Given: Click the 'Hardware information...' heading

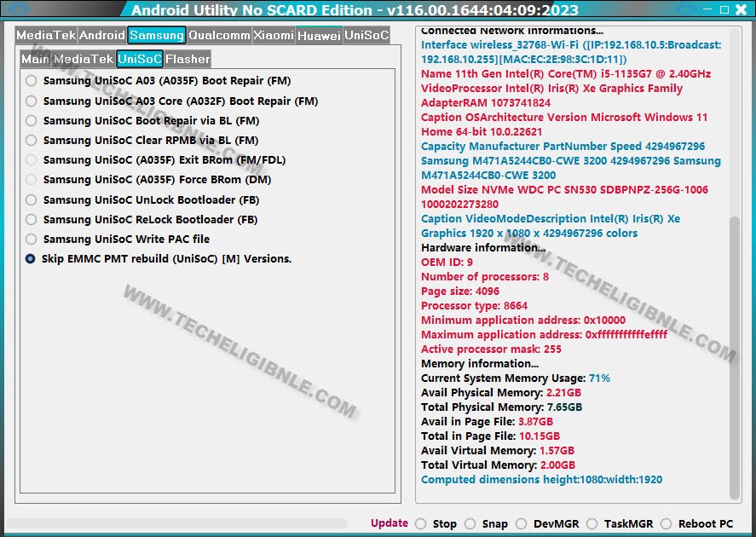Looking at the screenshot, I should [483, 247].
